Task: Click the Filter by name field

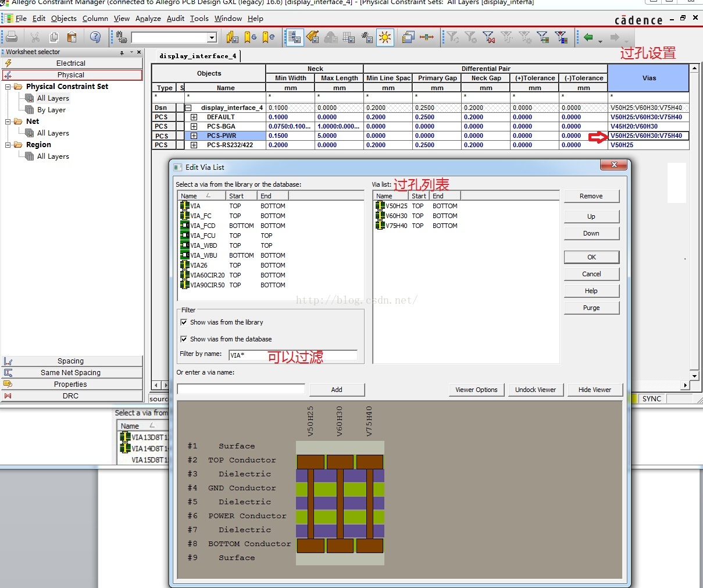Action: point(293,355)
